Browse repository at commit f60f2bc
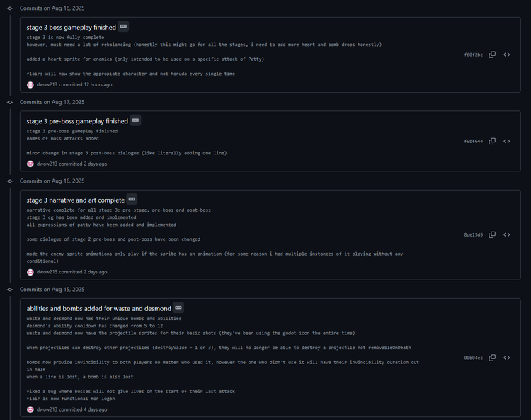531x420 pixels. coord(507,55)
